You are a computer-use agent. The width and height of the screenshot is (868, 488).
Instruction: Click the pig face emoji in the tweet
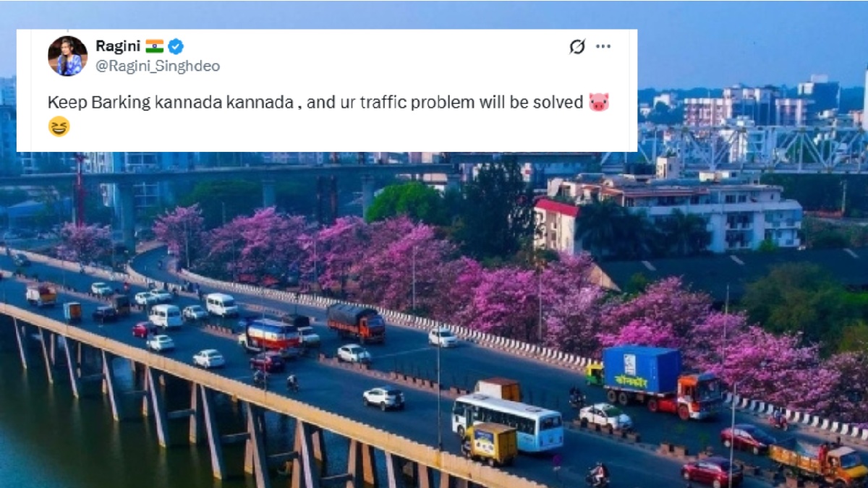[598, 102]
